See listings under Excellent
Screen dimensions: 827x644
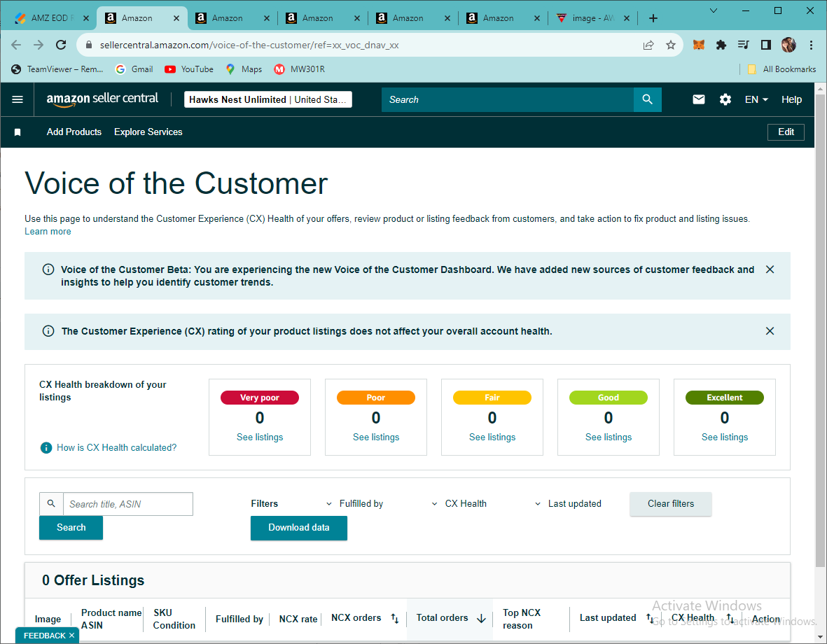(725, 437)
